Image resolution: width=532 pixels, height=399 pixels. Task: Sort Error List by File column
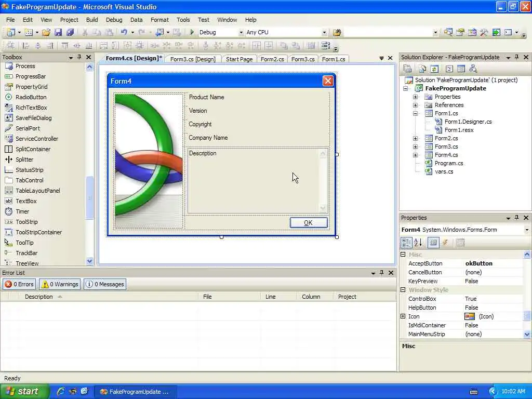207,297
